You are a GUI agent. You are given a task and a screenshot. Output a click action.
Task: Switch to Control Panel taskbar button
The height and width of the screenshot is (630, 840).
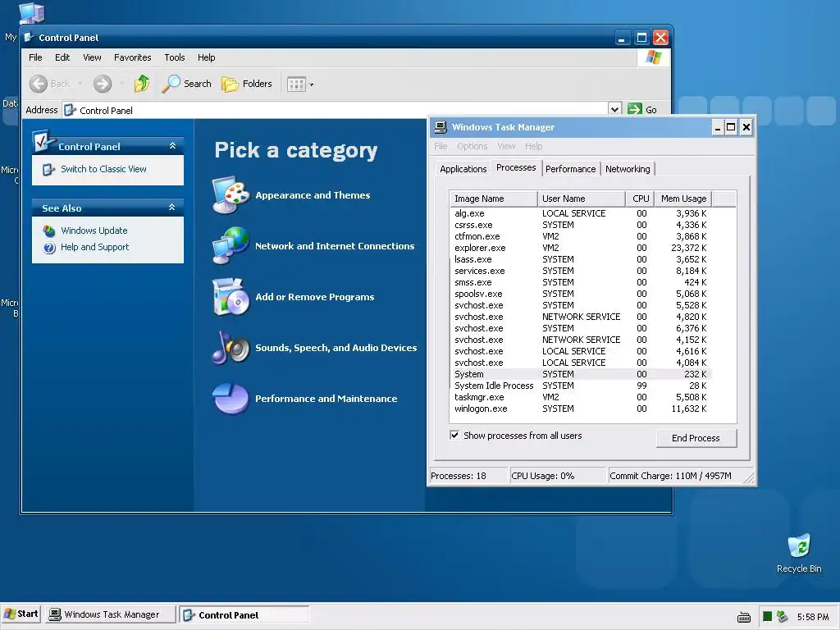tap(244, 614)
